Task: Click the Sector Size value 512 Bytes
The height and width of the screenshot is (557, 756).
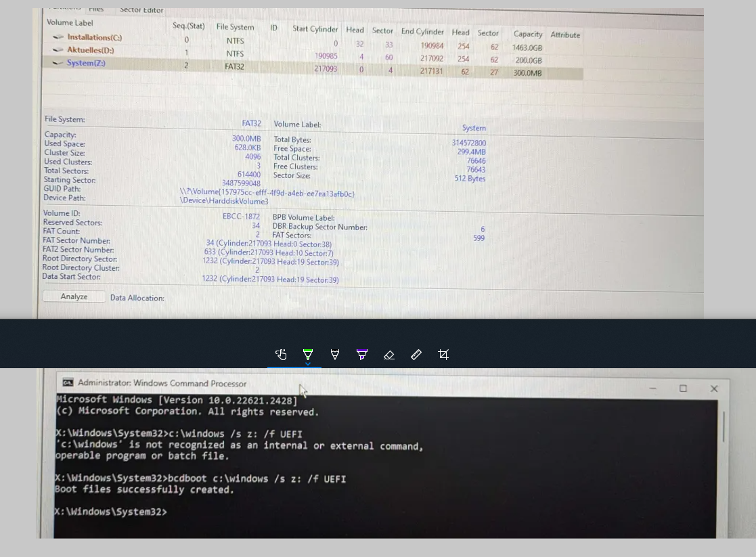Action: (470, 179)
